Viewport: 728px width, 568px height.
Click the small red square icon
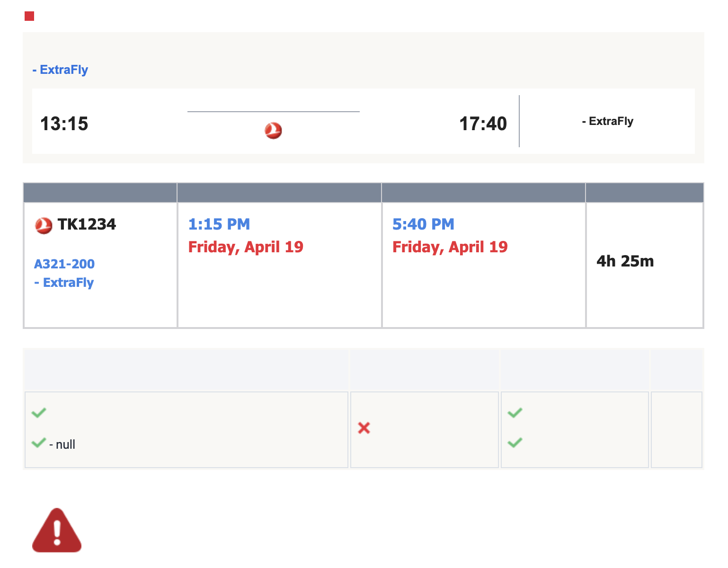click(x=29, y=16)
